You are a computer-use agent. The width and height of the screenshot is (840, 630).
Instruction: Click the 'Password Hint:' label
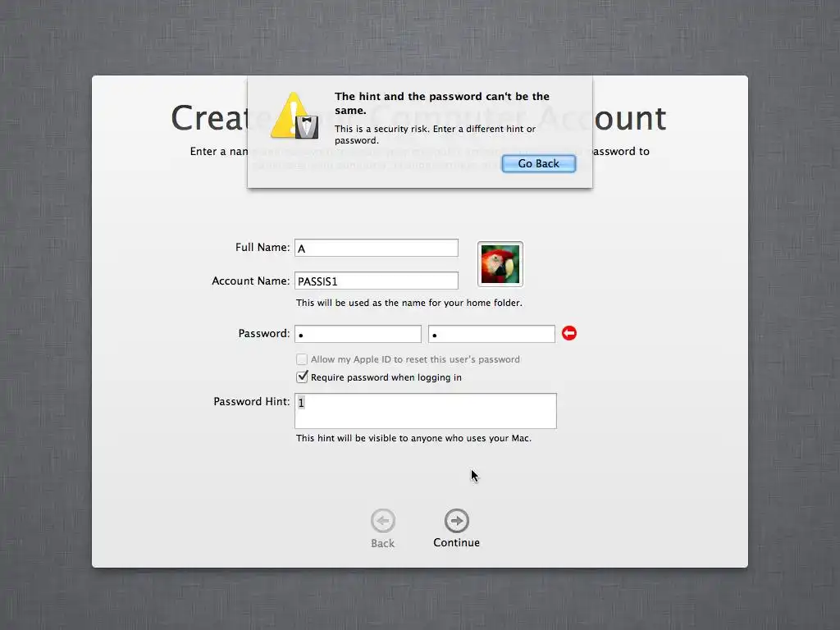point(251,401)
